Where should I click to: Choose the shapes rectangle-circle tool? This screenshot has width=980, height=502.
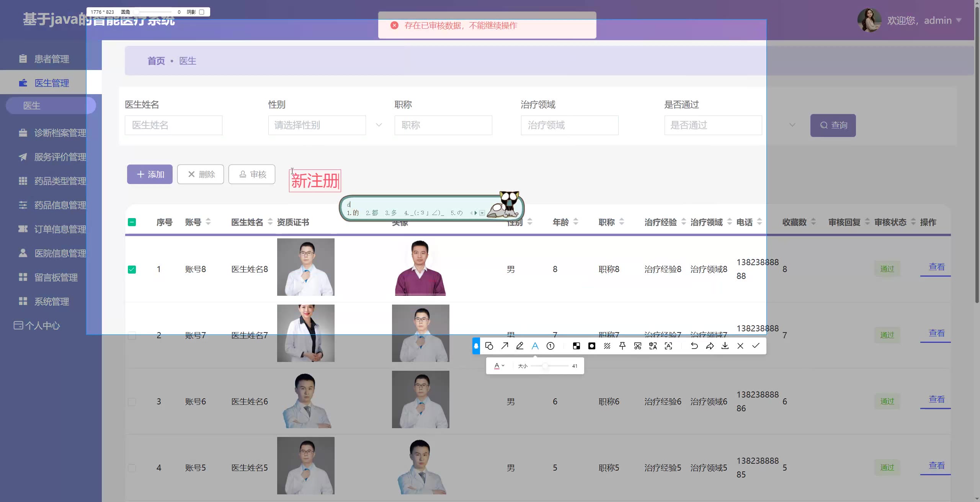click(489, 346)
